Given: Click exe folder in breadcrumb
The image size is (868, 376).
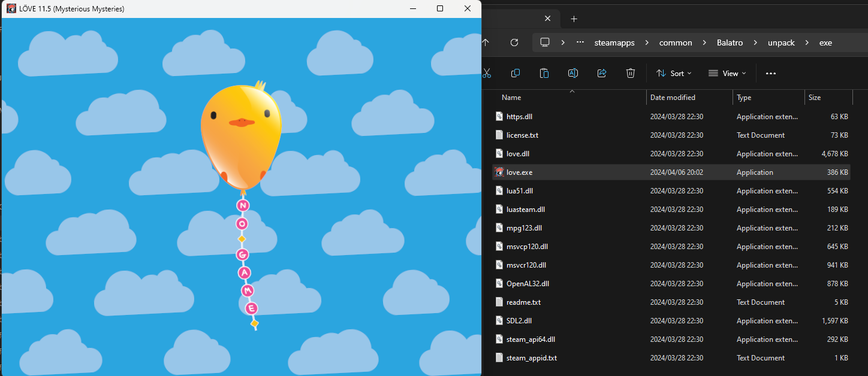Looking at the screenshot, I should click(825, 43).
